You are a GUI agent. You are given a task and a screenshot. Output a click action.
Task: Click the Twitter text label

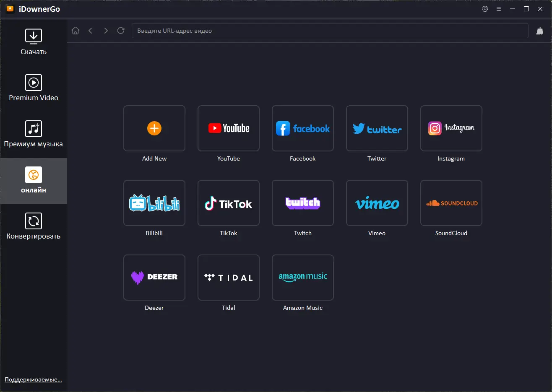(377, 158)
